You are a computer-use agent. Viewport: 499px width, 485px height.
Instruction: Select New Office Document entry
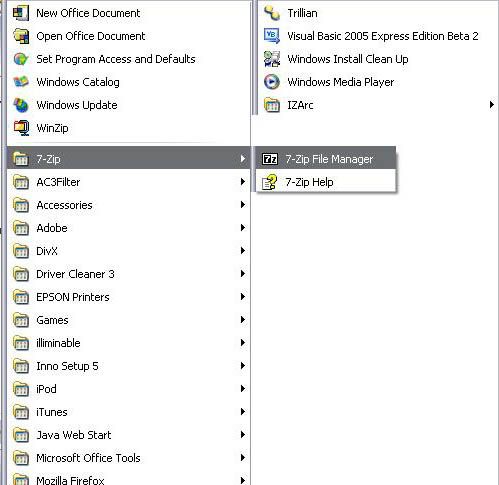pos(129,13)
